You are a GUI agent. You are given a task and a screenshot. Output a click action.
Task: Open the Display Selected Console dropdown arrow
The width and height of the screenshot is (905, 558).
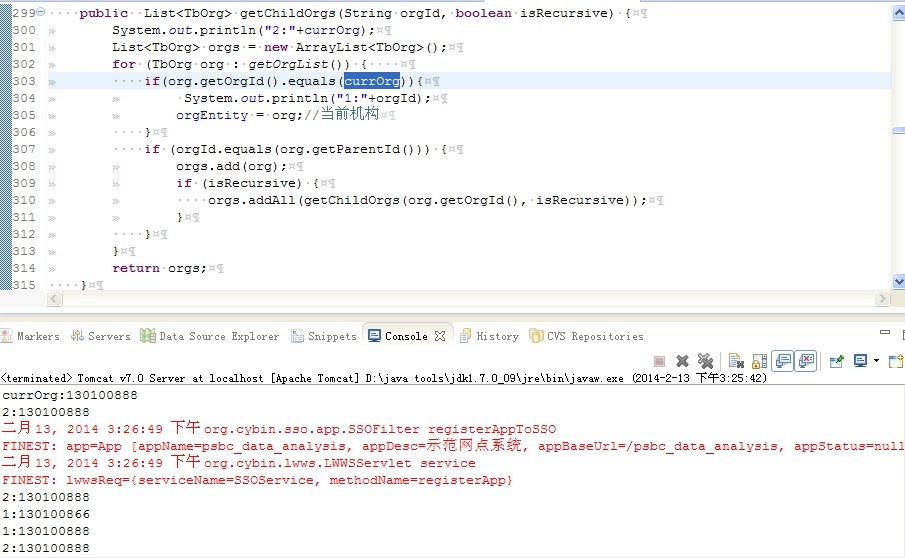pos(876,361)
